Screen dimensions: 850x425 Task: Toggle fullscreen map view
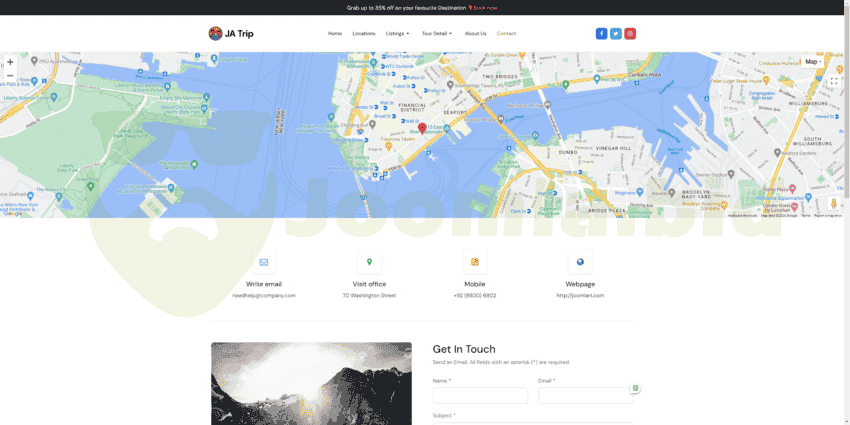click(834, 81)
